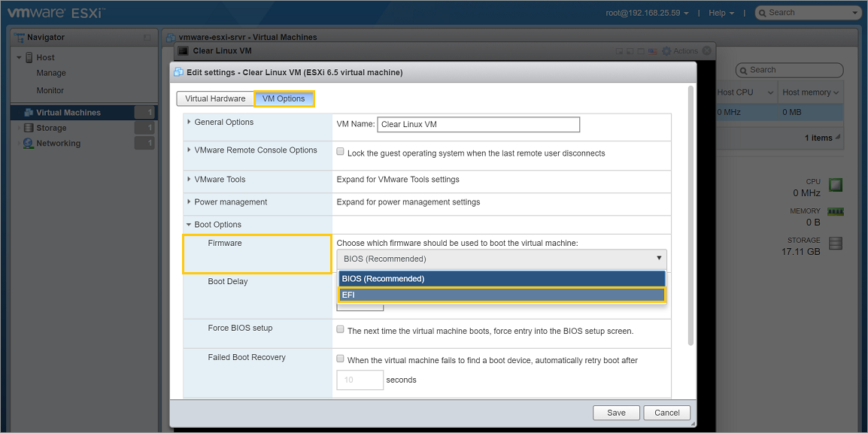This screenshot has height=433, width=868.
Task: Check the Force BIOS setup option
Action: click(341, 330)
